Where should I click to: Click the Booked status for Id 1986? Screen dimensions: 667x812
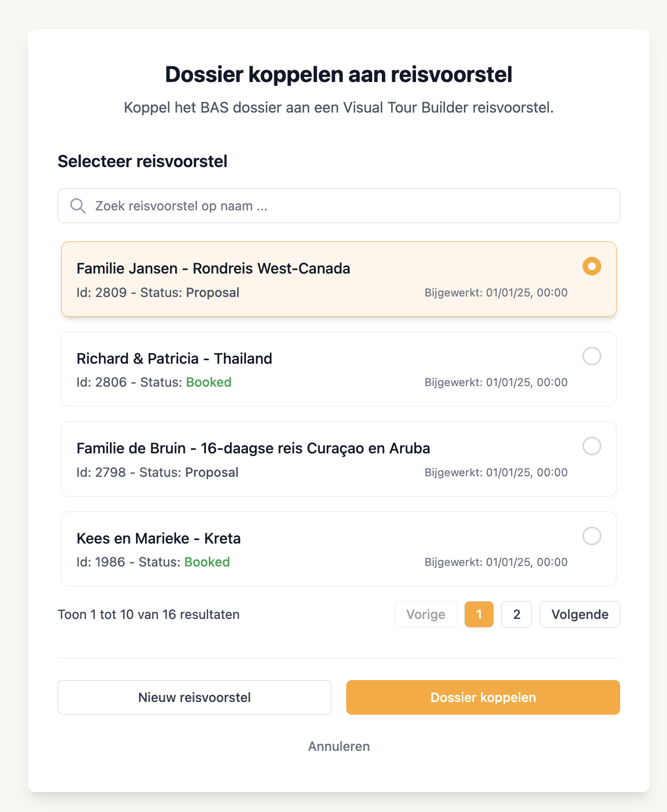pyautogui.click(x=207, y=562)
